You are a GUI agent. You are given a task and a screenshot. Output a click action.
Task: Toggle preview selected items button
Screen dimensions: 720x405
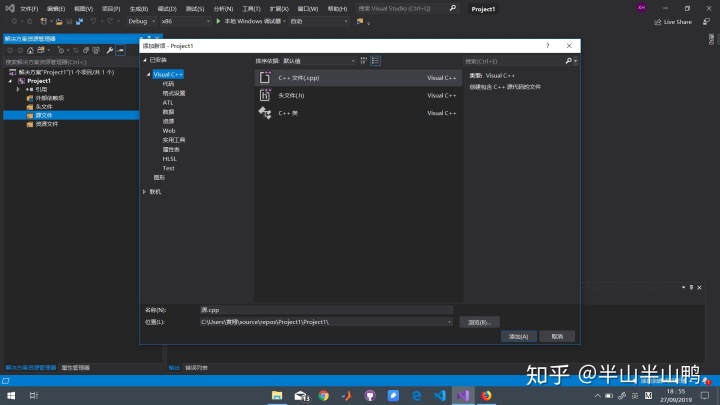tap(120, 50)
